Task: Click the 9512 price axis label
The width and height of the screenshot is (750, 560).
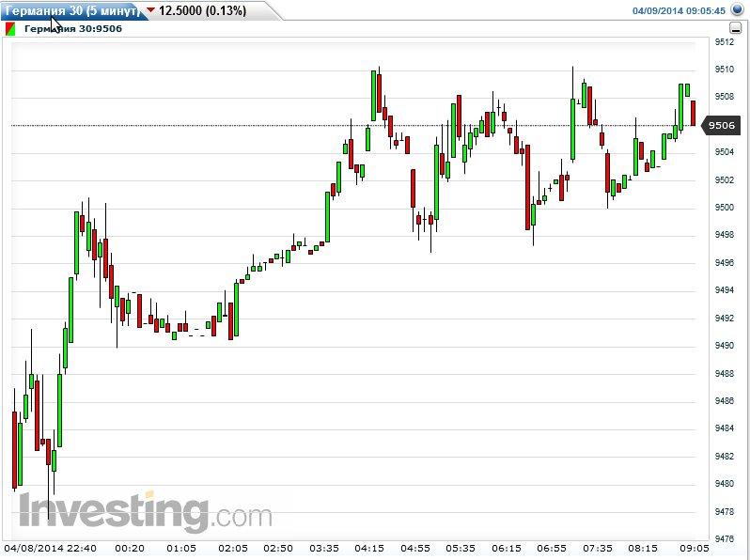Action: click(725, 41)
